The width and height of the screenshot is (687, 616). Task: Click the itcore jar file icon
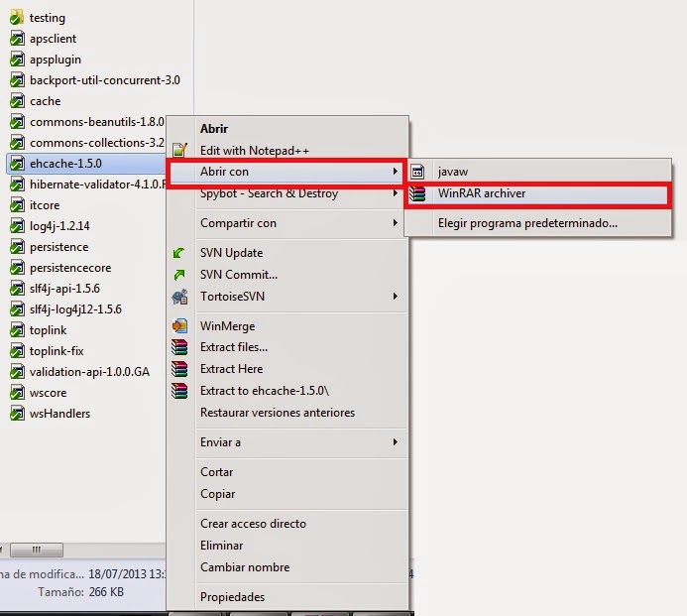point(17,205)
